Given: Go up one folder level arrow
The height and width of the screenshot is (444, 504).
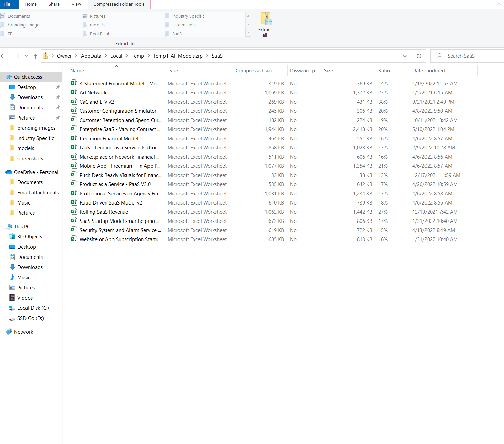Looking at the screenshot, I should 35,56.
